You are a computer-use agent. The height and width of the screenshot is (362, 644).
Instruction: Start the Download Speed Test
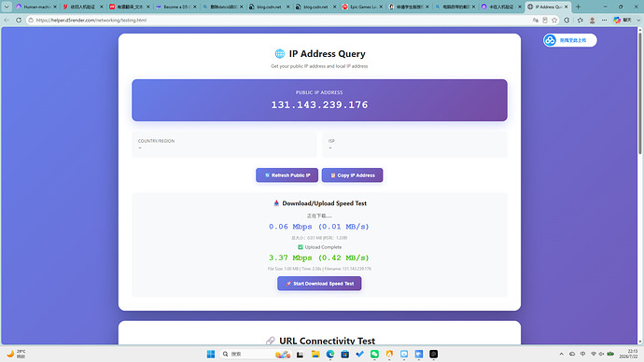point(319,284)
